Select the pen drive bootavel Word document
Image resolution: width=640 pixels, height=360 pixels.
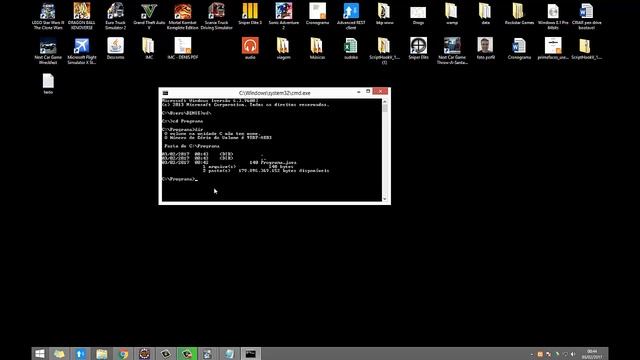tap(587, 16)
